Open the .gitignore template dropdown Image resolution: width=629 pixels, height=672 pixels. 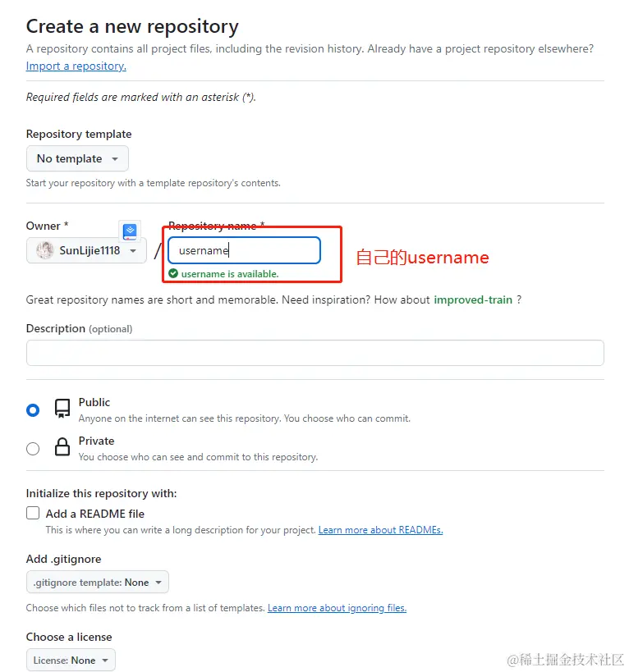click(x=97, y=583)
